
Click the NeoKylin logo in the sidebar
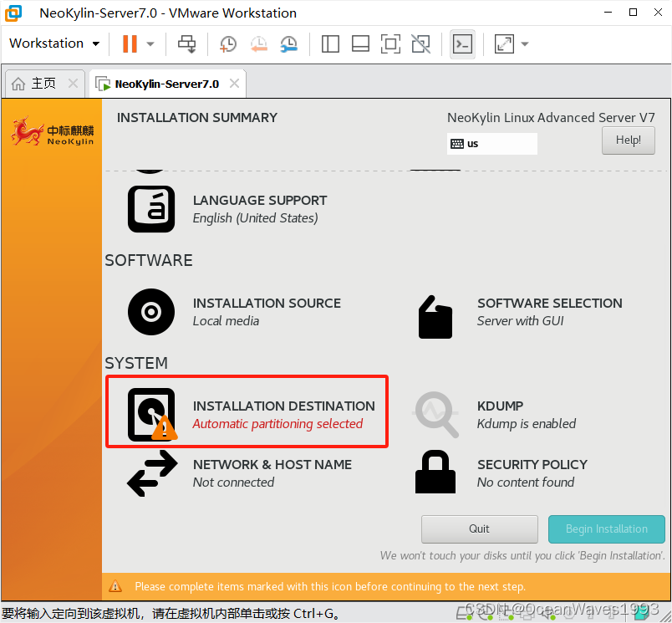52,130
